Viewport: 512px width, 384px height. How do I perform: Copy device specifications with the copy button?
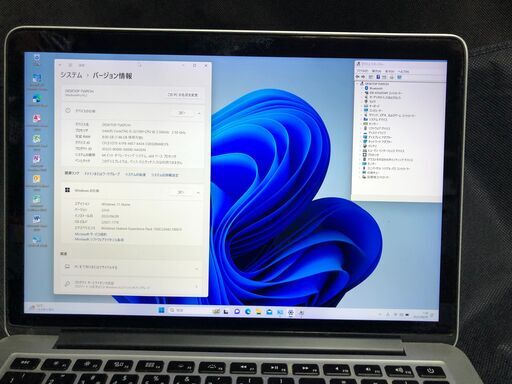click(x=181, y=113)
